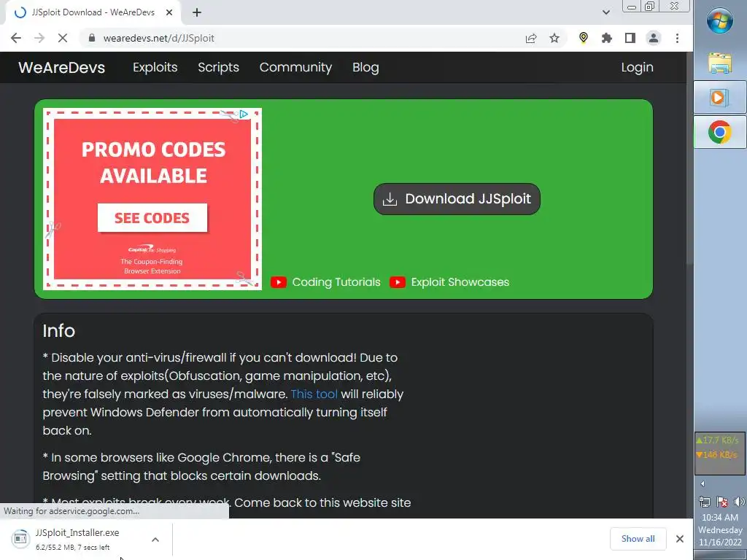Click the taskbar clock showing 10:34 AM
Screen dimensions: 747x560
[720, 529]
